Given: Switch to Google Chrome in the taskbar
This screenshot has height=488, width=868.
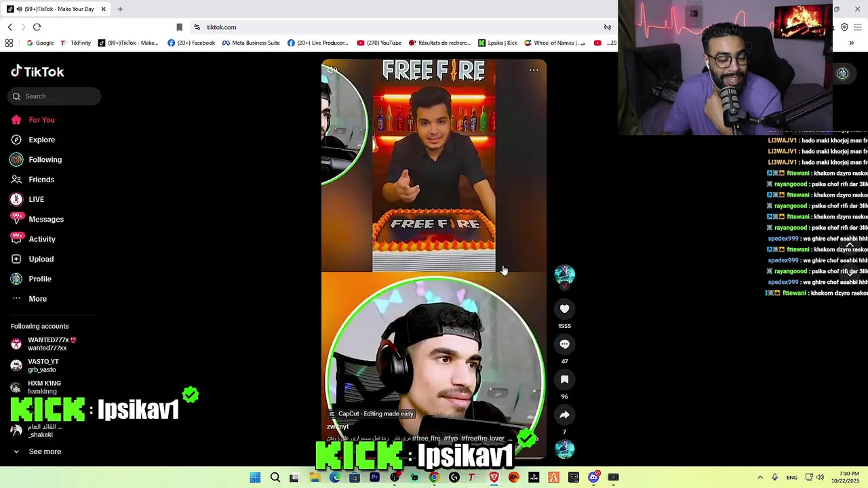Looking at the screenshot, I should click(434, 477).
